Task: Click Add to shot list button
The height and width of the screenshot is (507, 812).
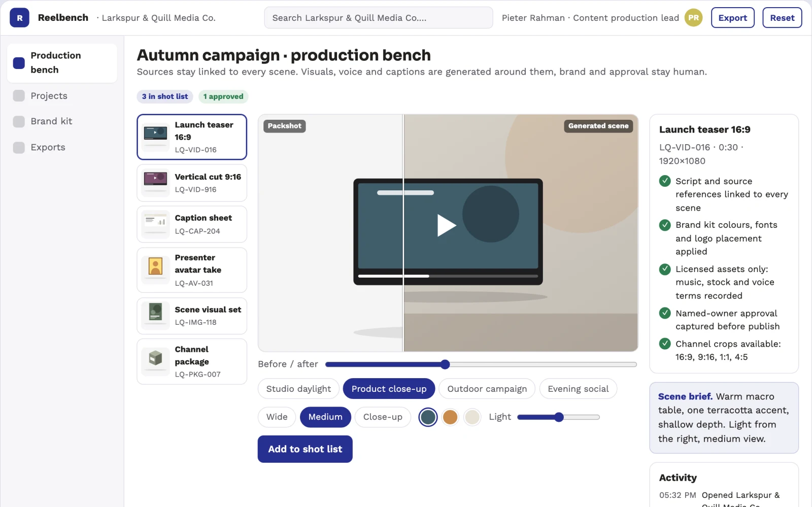Action: tap(305, 449)
